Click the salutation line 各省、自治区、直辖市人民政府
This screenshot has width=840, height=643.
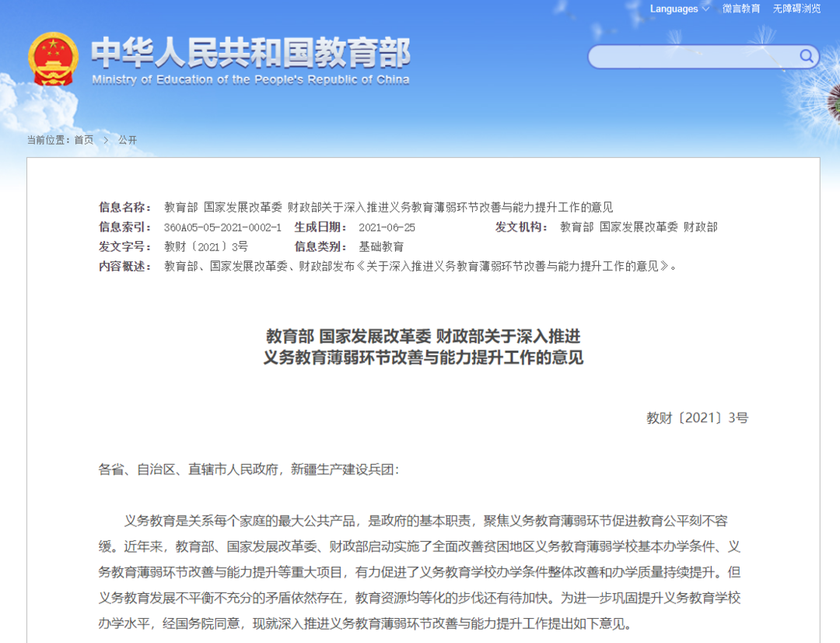(x=249, y=470)
